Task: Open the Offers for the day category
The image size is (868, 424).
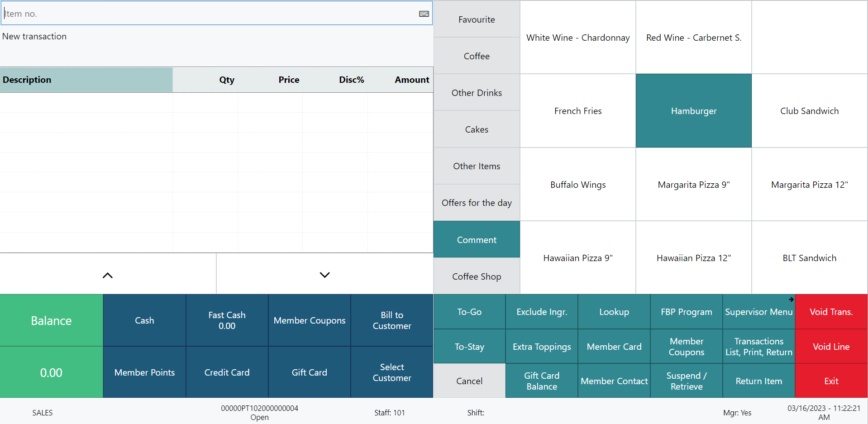Action: 477,203
